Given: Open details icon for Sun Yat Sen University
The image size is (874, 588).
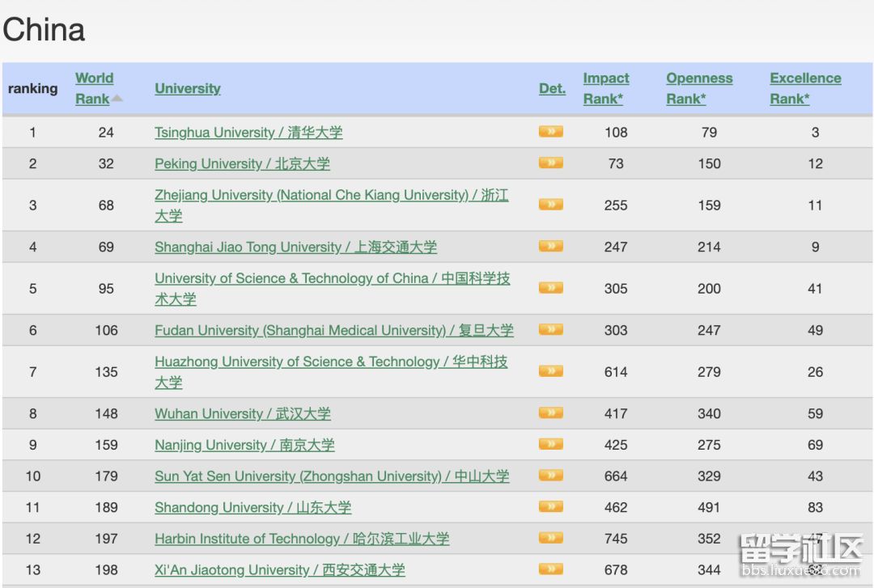Looking at the screenshot, I should [x=551, y=476].
